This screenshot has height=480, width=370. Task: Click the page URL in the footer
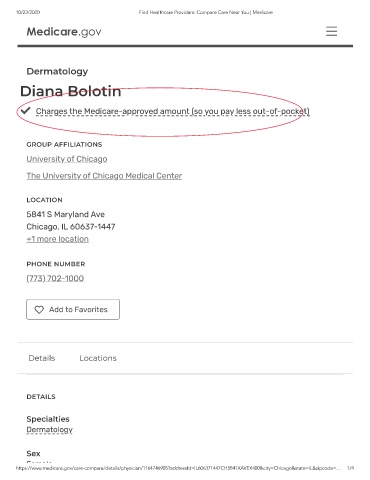pyautogui.click(x=178, y=468)
